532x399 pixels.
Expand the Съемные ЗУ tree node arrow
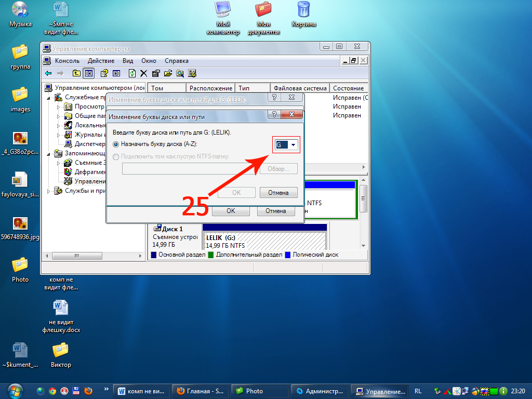58,163
